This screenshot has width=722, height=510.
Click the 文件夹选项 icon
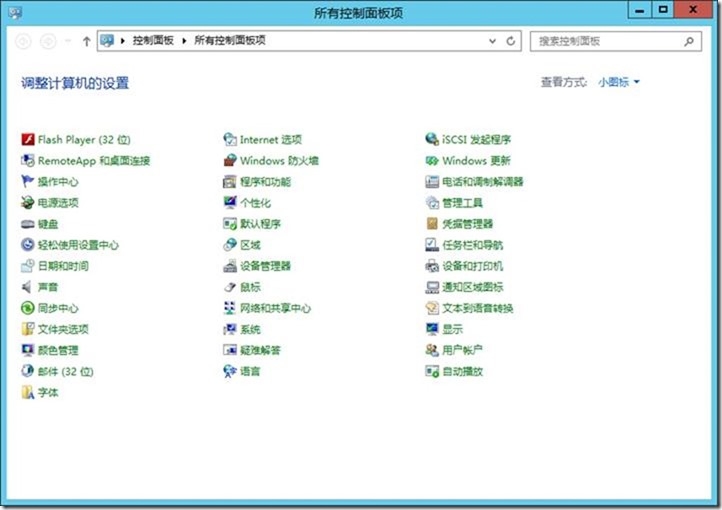(x=28, y=329)
